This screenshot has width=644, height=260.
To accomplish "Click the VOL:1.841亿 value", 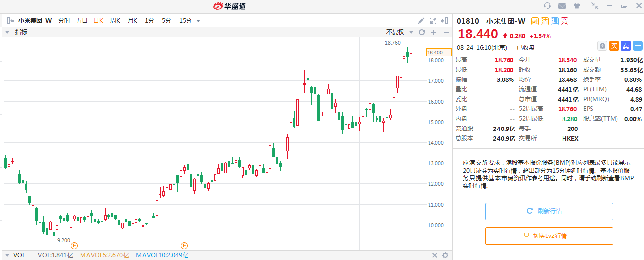I will coord(55,255).
